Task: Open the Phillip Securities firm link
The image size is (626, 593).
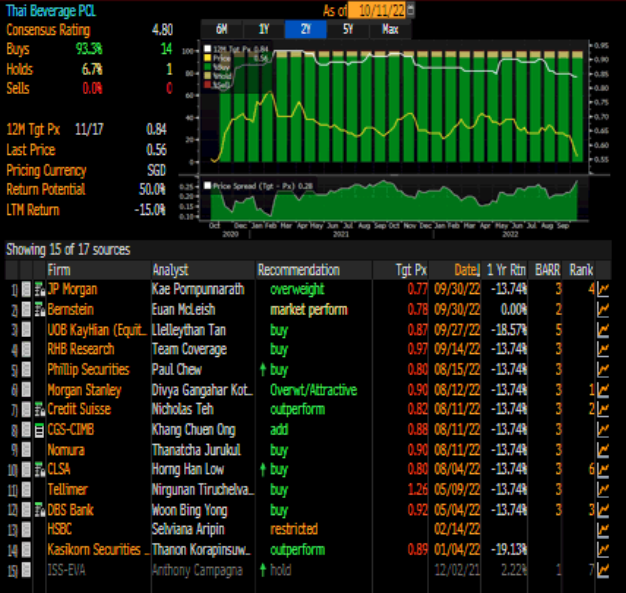Action: tap(88, 370)
